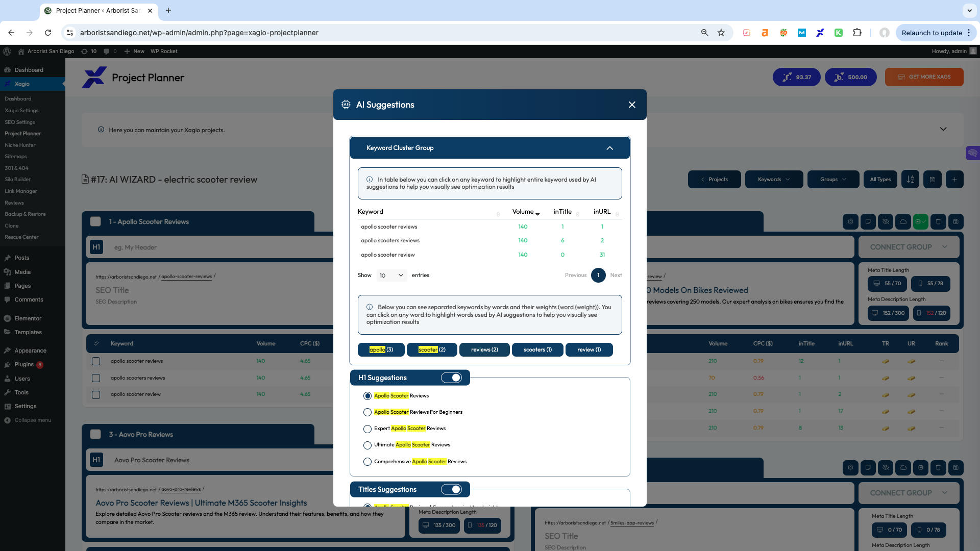The height and width of the screenshot is (551, 980).
Task: Click the All Types filter button
Action: tap(880, 180)
